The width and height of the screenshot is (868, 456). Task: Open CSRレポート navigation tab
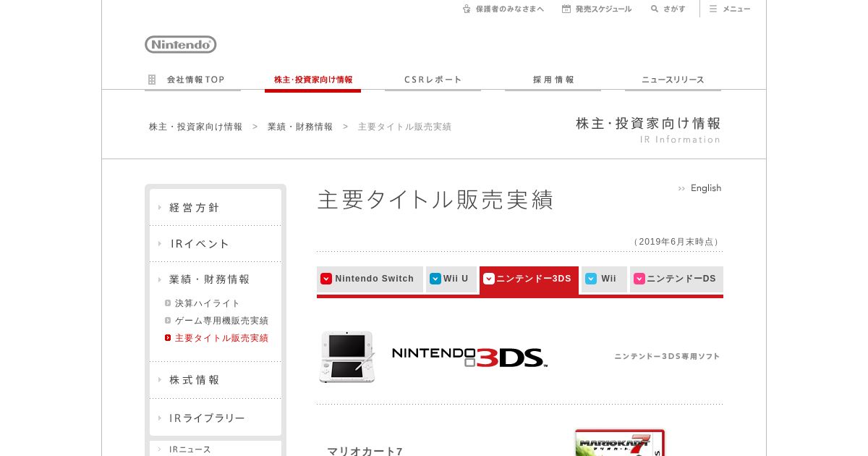[x=433, y=80]
